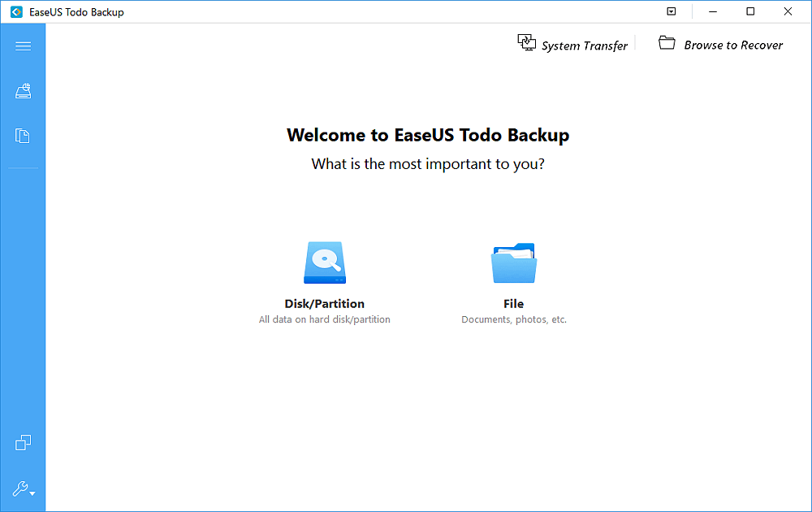Viewport: 812px width, 512px height.
Task: Open the hamburger menu in the sidebar
Action: click(x=23, y=46)
